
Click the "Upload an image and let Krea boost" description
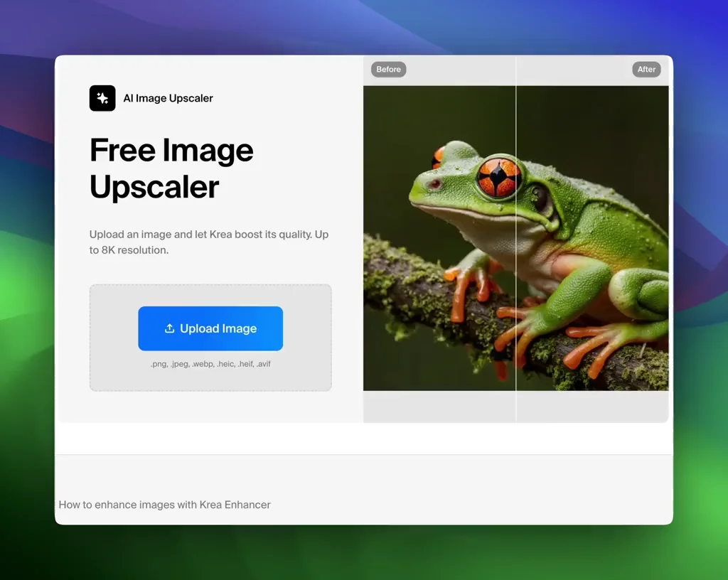coord(209,242)
